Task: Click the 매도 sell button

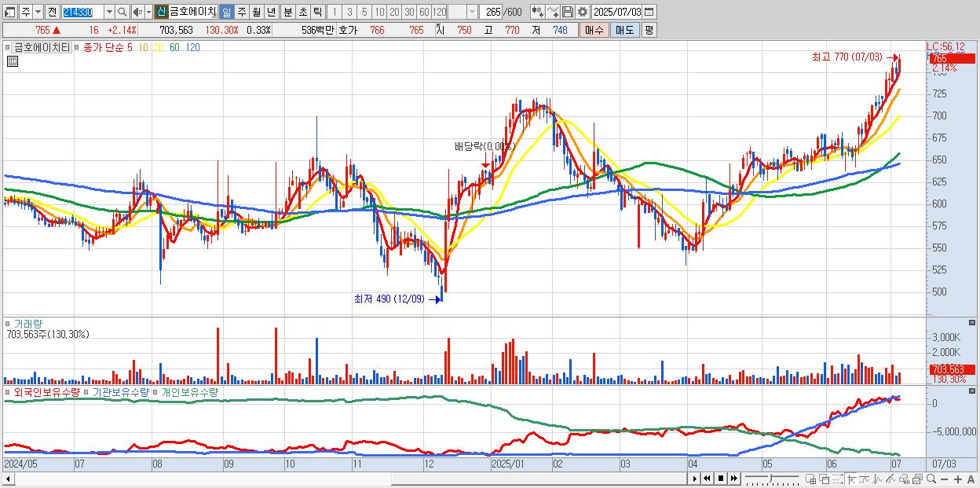Action: 625,30
